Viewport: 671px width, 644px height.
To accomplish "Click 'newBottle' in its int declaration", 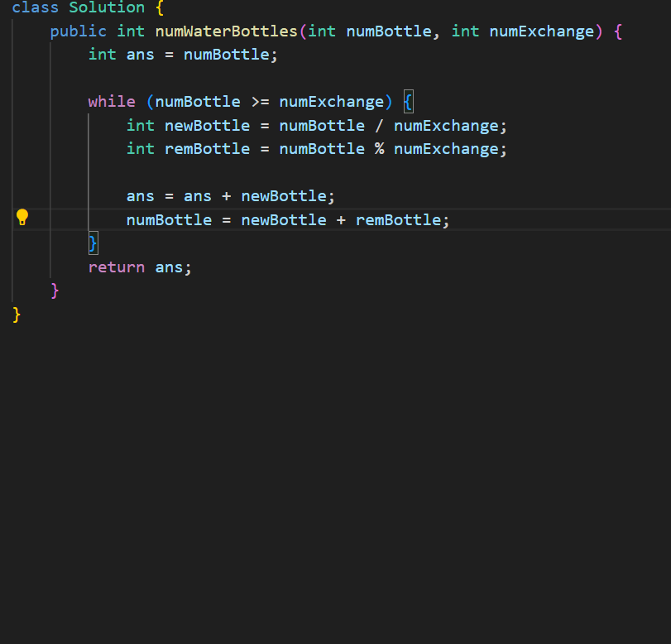I will tap(207, 126).
